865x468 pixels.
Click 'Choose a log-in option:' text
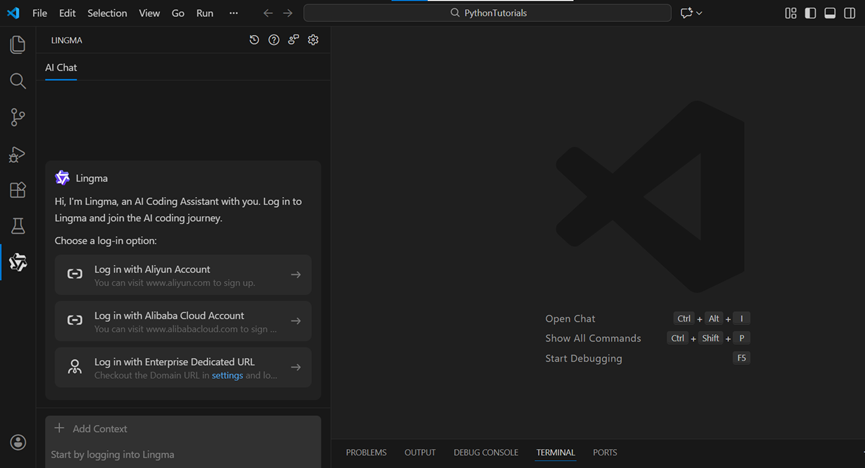(x=105, y=241)
